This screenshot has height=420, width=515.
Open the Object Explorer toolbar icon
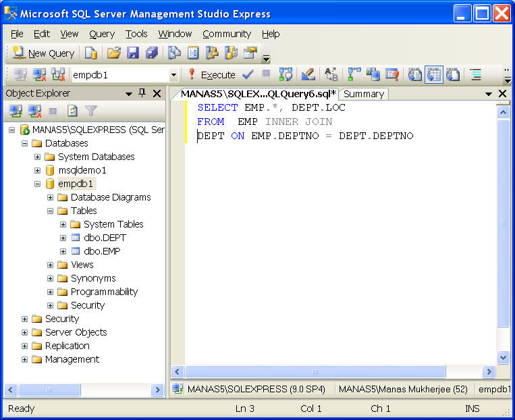pyautogui.click(x=212, y=53)
